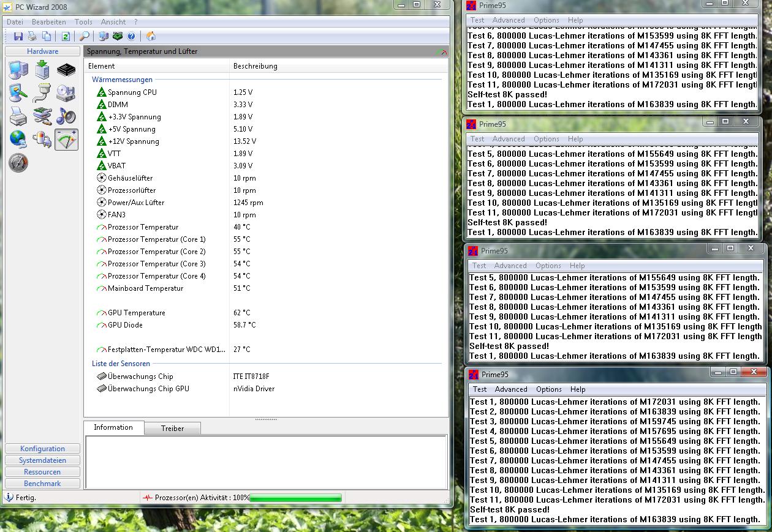The image size is (772, 532).
Task: Select the Spannung CPU row
Action: pos(266,92)
